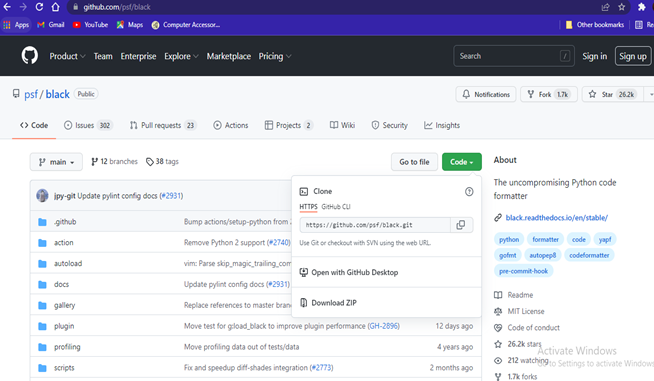Viewport: 654px width, 381px height.
Task: Open Maps bookmark
Action: [x=130, y=25]
